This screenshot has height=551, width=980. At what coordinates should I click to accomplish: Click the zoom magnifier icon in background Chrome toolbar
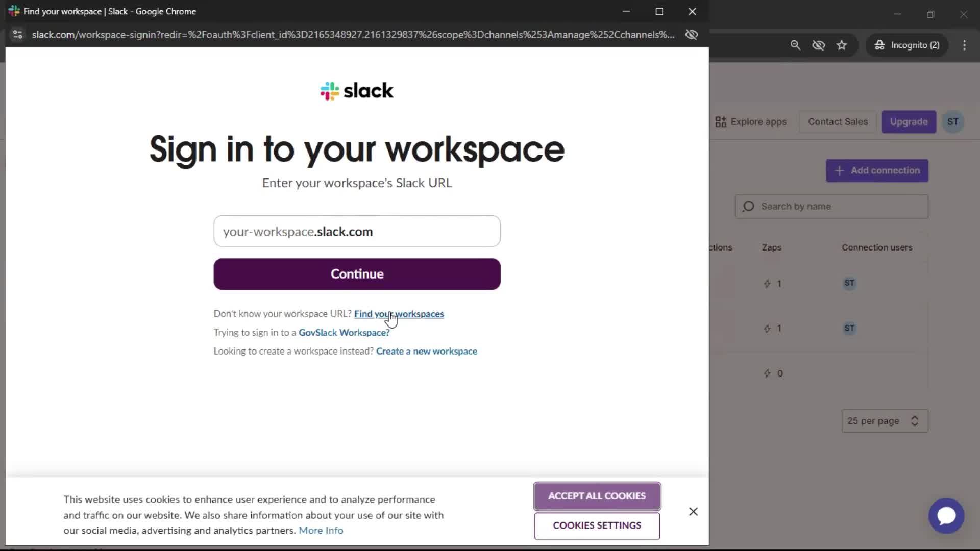click(x=795, y=45)
